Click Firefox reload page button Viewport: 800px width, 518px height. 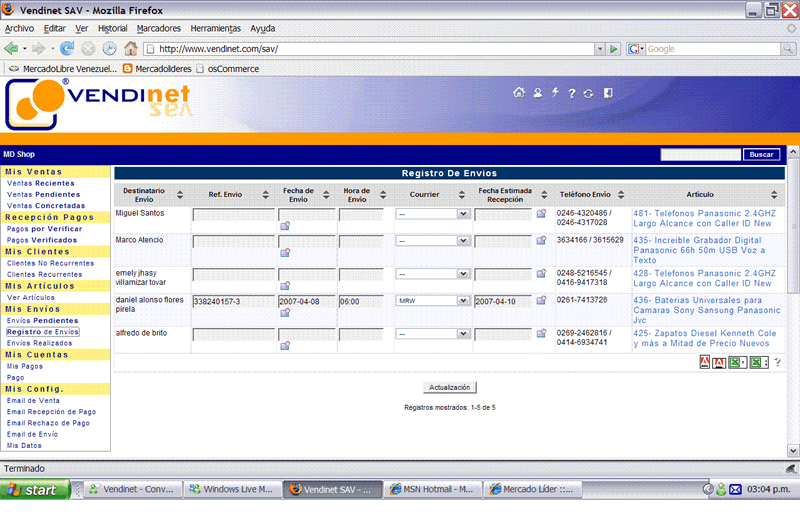[67, 48]
